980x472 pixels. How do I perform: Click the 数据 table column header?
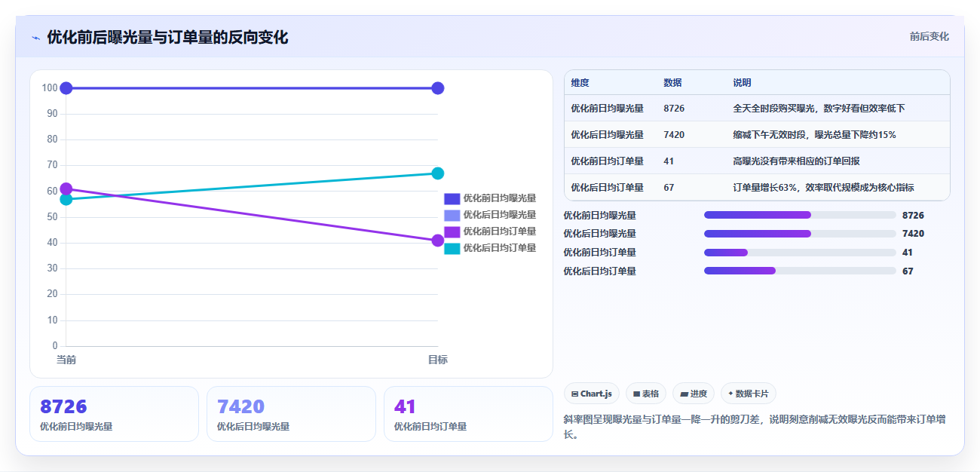click(672, 83)
